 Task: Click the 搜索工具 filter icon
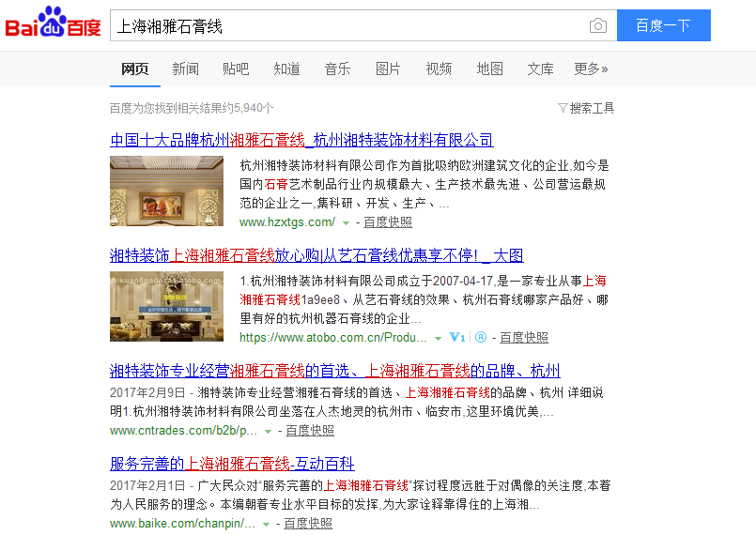(563, 108)
